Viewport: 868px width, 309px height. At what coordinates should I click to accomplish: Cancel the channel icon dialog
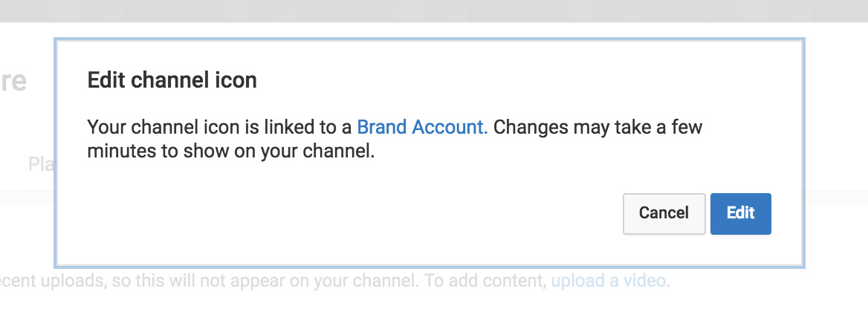[x=664, y=214]
